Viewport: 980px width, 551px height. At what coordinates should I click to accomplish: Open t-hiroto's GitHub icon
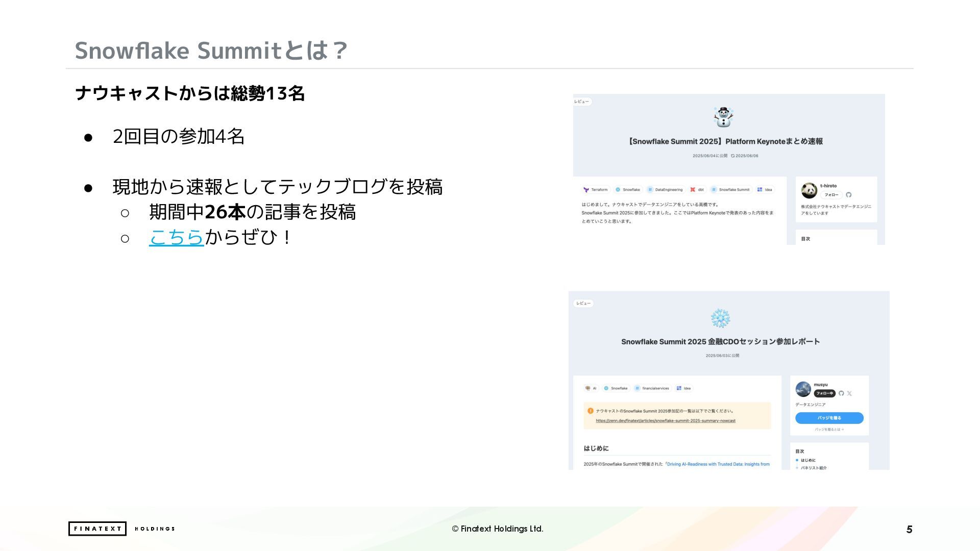click(849, 195)
